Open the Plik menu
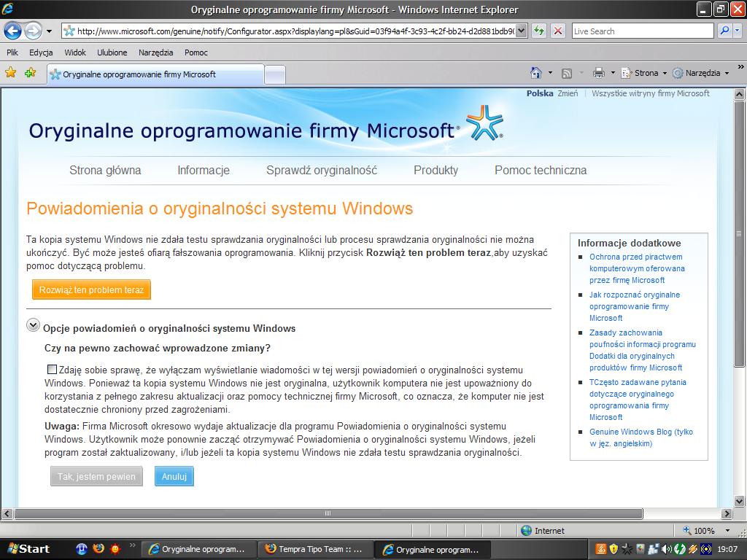Viewport: 747px width, 560px height. click(x=12, y=52)
